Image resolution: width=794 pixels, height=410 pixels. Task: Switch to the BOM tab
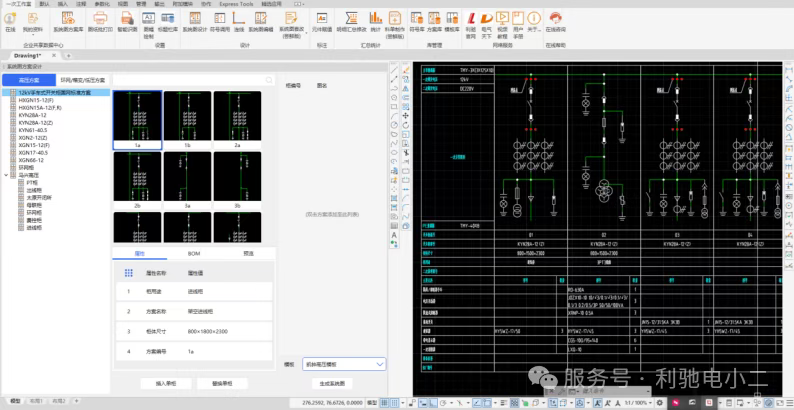coord(194,254)
